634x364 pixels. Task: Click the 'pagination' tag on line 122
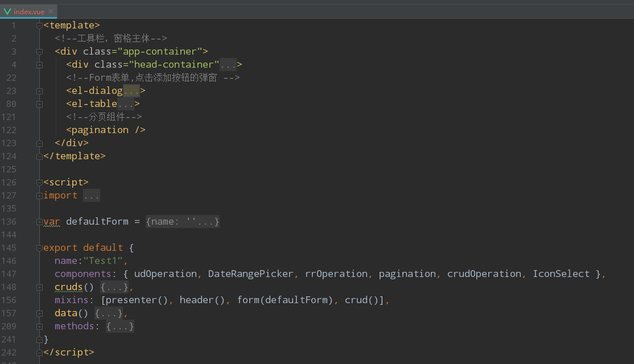[x=100, y=130]
